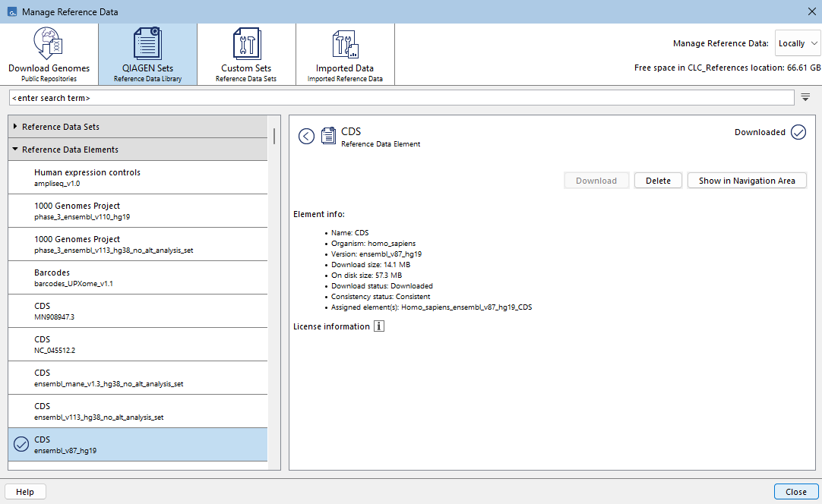Open the search filter options icon
This screenshot has width=822, height=504.
(x=805, y=98)
